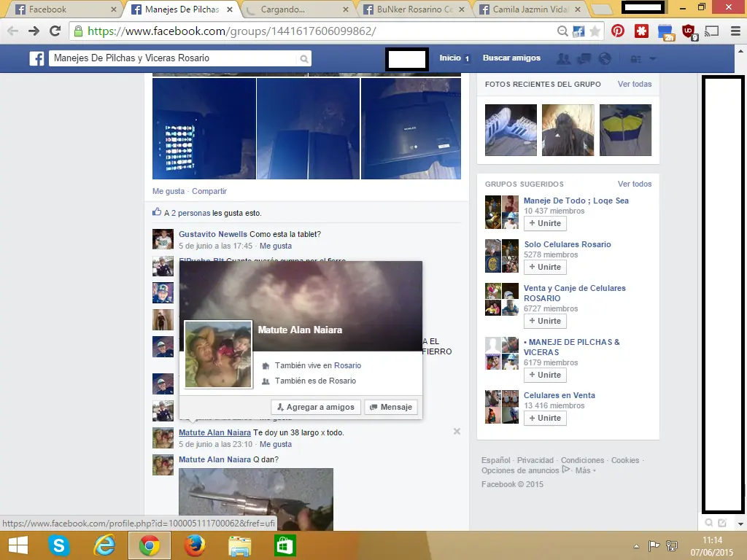The width and height of the screenshot is (747, 560).
Task: Show hidden system tray icons arrow
Action: (x=636, y=546)
